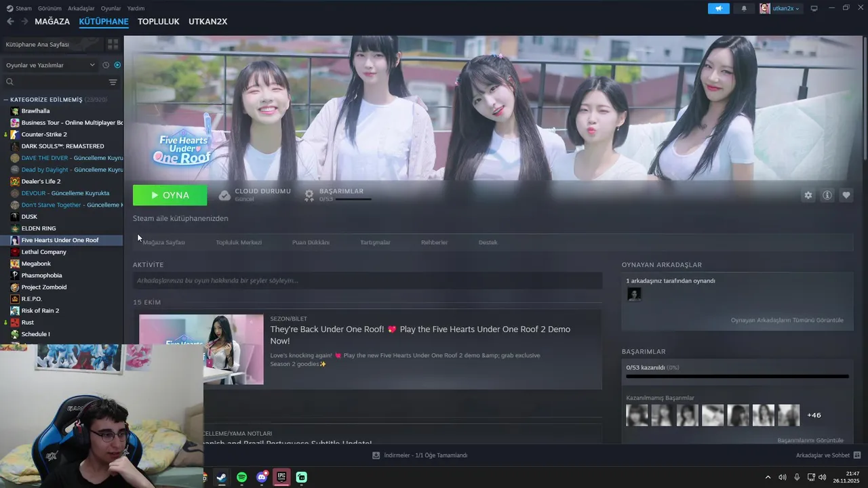Open game settings gear icon
Viewport: 868px width, 488px height.
tap(808, 195)
